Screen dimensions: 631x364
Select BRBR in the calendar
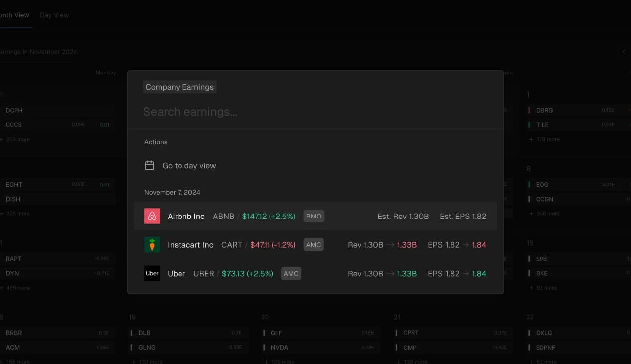coord(58,333)
